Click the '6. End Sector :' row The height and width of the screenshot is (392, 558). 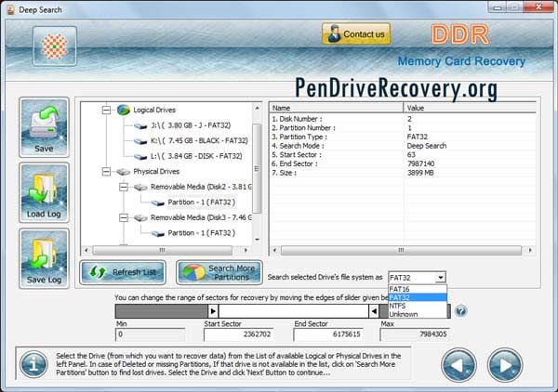[403, 163]
